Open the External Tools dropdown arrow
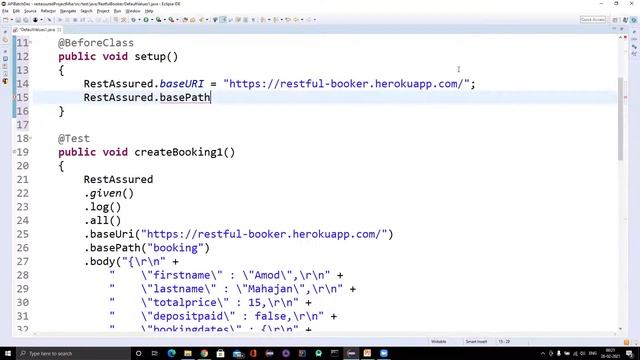Image resolution: width=640 pixels, height=360 pixels. [177, 20]
